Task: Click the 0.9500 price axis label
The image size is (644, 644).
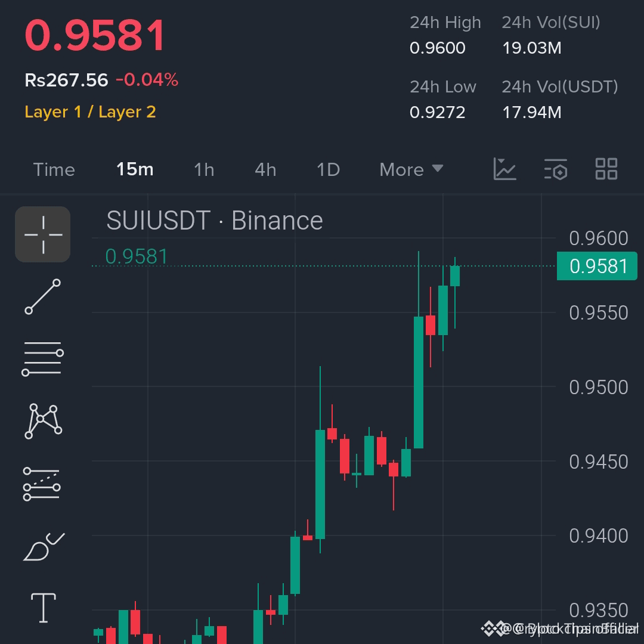Action: [x=599, y=387]
